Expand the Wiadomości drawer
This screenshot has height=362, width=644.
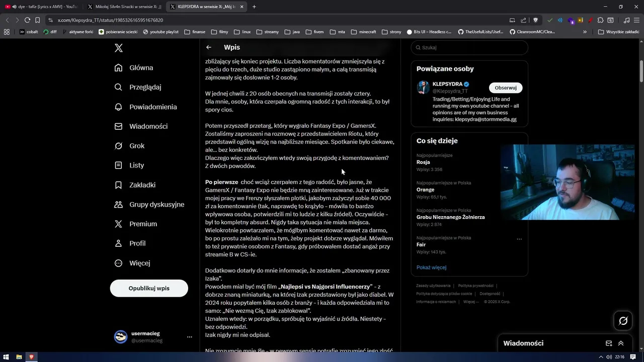(621, 343)
